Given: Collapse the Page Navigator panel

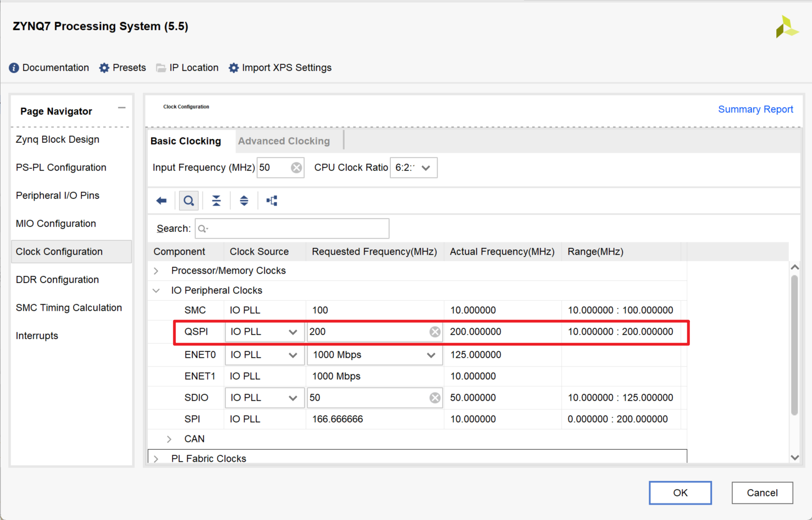Looking at the screenshot, I should [121, 108].
